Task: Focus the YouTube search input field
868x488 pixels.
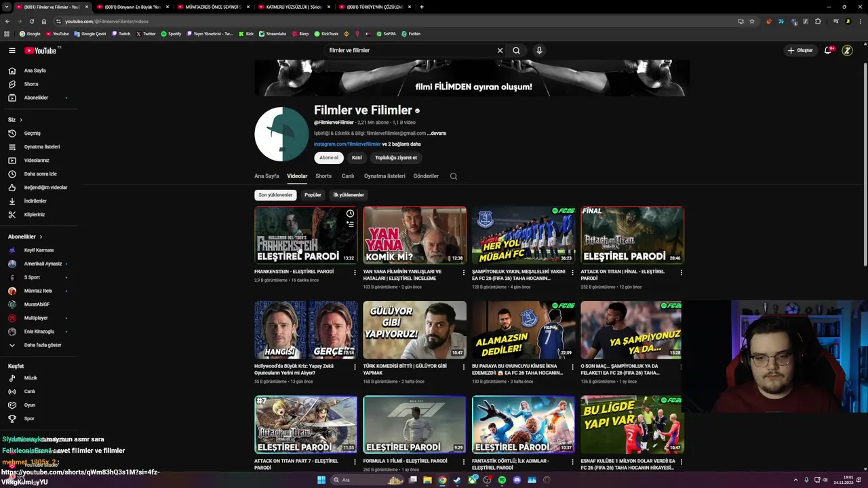Action: tap(409, 50)
